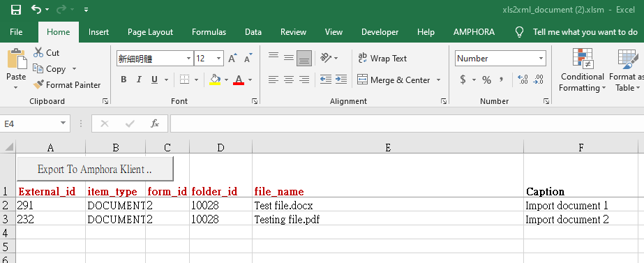Apply percent style
Image resolution: width=644 pixels, height=263 pixels.
tap(487, 80)
